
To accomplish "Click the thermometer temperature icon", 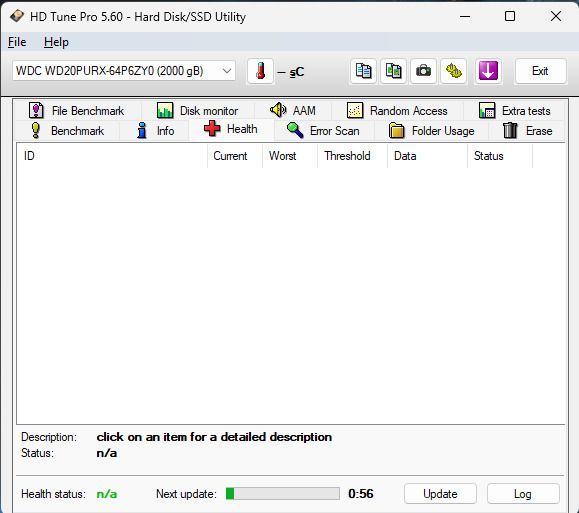I will pyautogui.click(x=260, y=71).
